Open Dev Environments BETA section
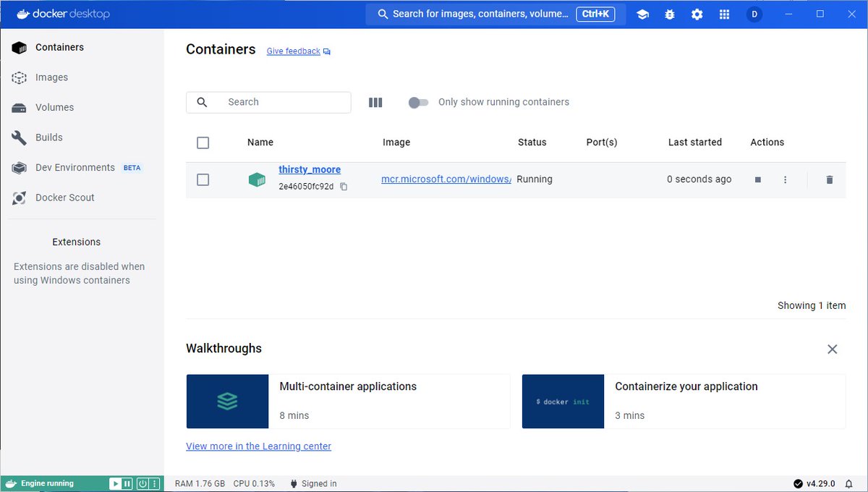 tap(82, 167)
